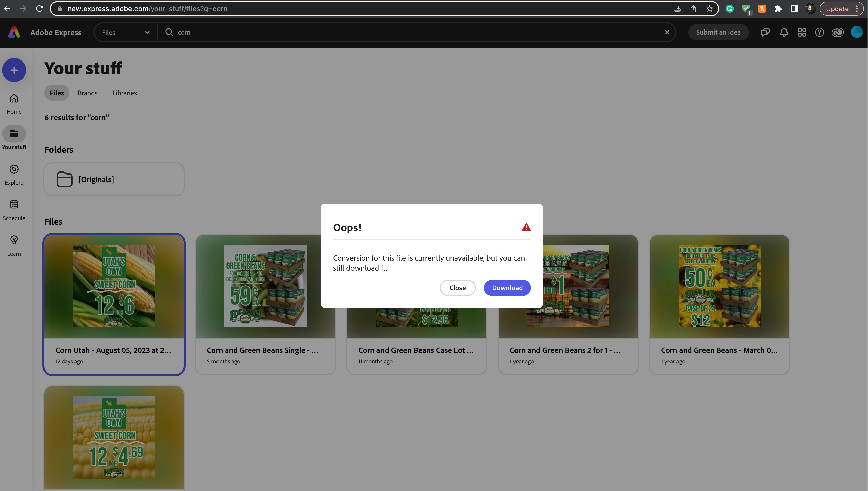Open the [Originals] folder
The width and height of the screenshot is (868, 491).
(114, 179)
